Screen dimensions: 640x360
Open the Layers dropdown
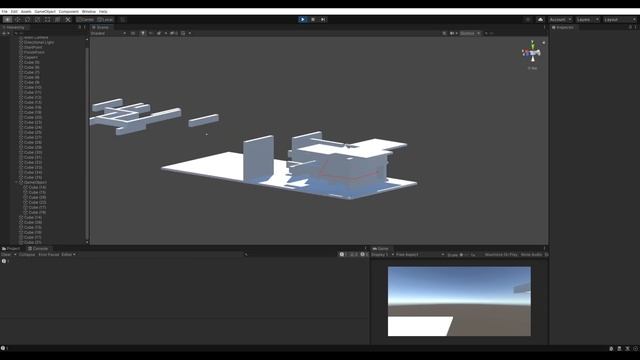point(587,20)
